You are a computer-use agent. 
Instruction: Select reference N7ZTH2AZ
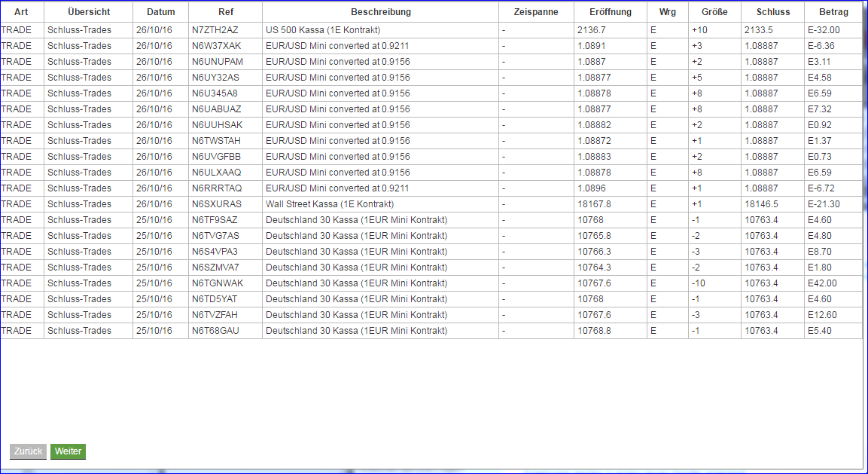click(x=215, y=30)
